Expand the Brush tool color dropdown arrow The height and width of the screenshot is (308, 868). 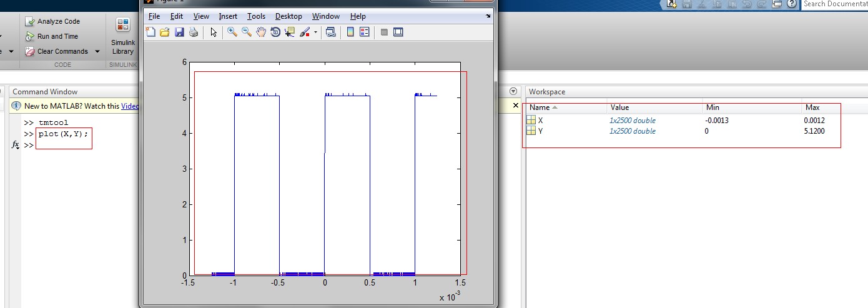coord(315,32)
